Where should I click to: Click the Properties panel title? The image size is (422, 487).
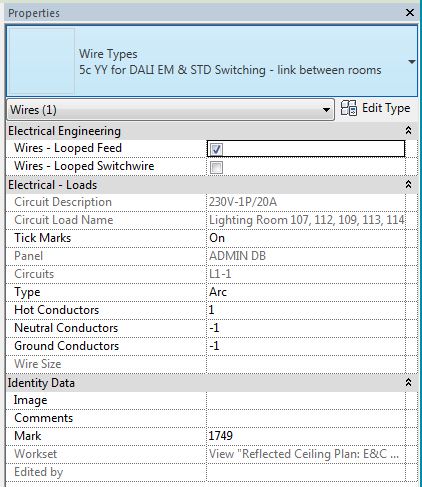(34, 13)
